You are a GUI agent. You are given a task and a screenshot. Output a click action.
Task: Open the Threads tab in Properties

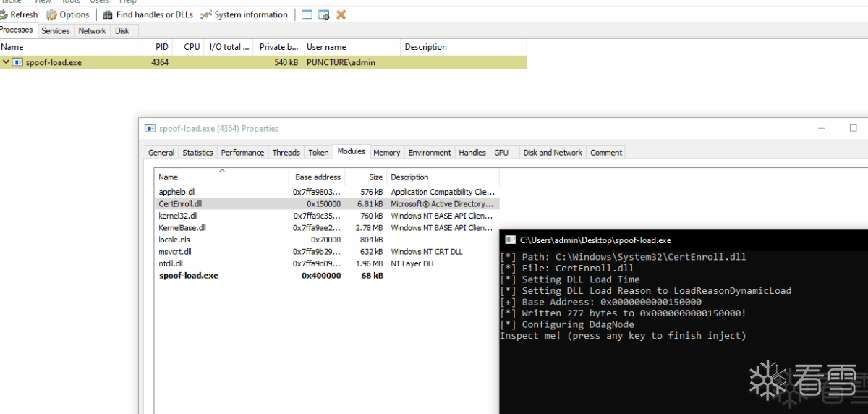point(286,153)
